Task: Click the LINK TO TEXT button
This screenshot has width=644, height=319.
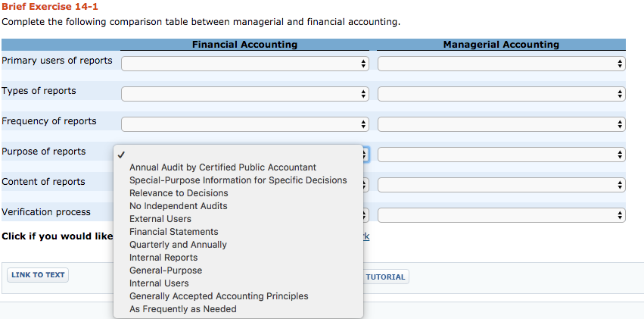Action: click(x=38, y=275)
